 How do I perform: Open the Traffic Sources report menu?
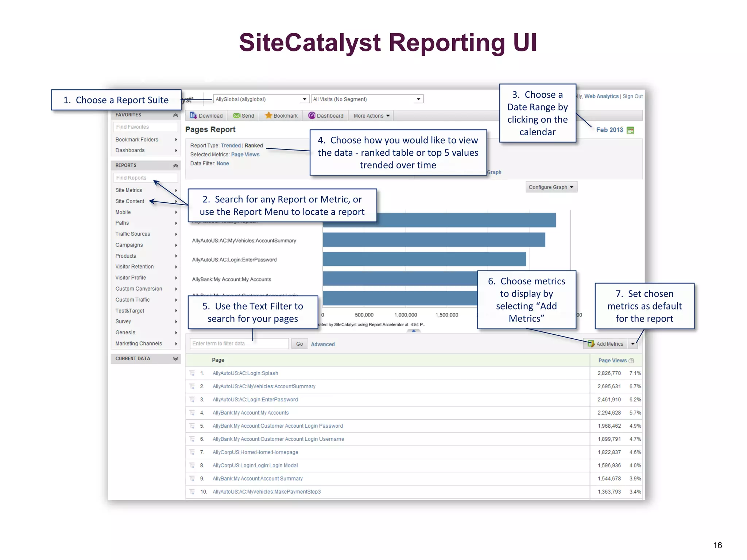(146, 234)
